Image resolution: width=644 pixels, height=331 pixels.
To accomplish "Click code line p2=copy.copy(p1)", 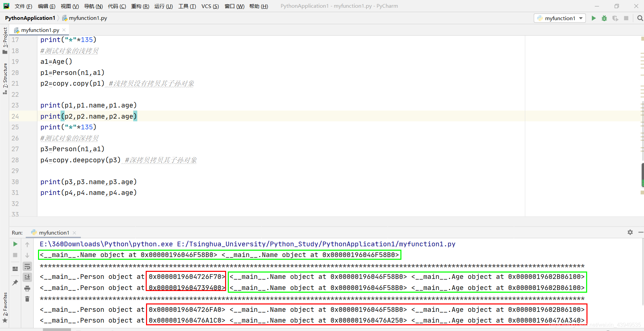I will pos(73,83).
